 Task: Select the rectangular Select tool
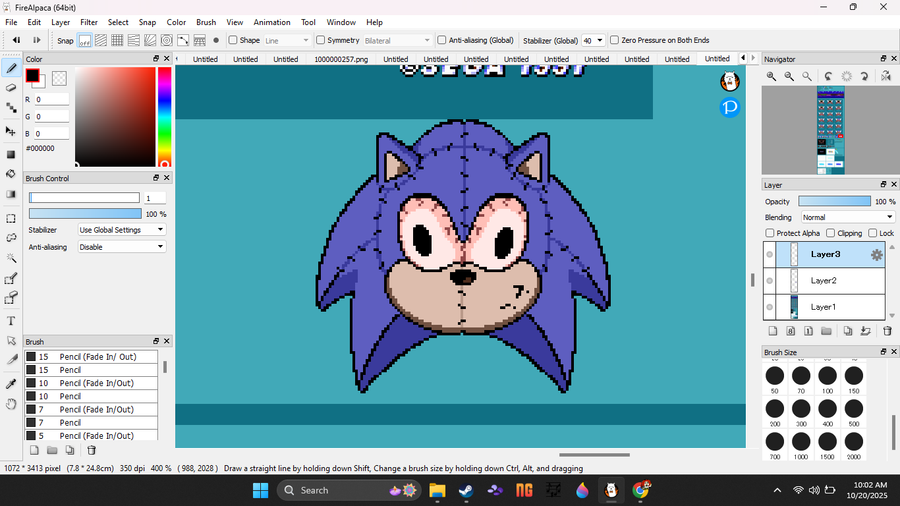pos(11,219)
